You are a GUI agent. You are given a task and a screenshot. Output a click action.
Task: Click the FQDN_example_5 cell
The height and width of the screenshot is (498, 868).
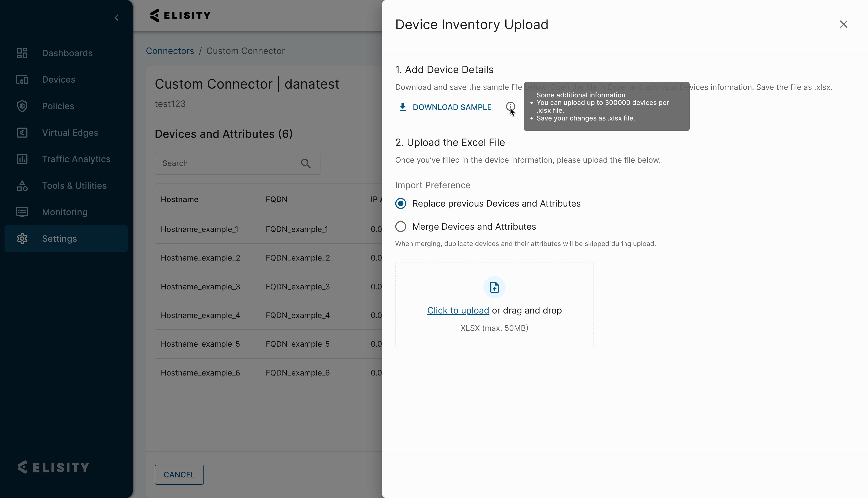tap(298, 344)
